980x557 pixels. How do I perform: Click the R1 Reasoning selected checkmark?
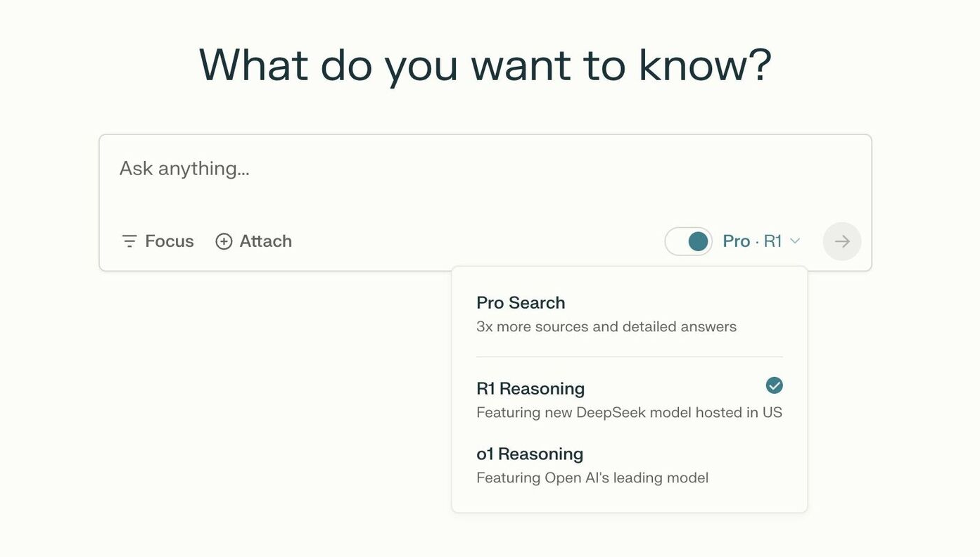point(774,385)
